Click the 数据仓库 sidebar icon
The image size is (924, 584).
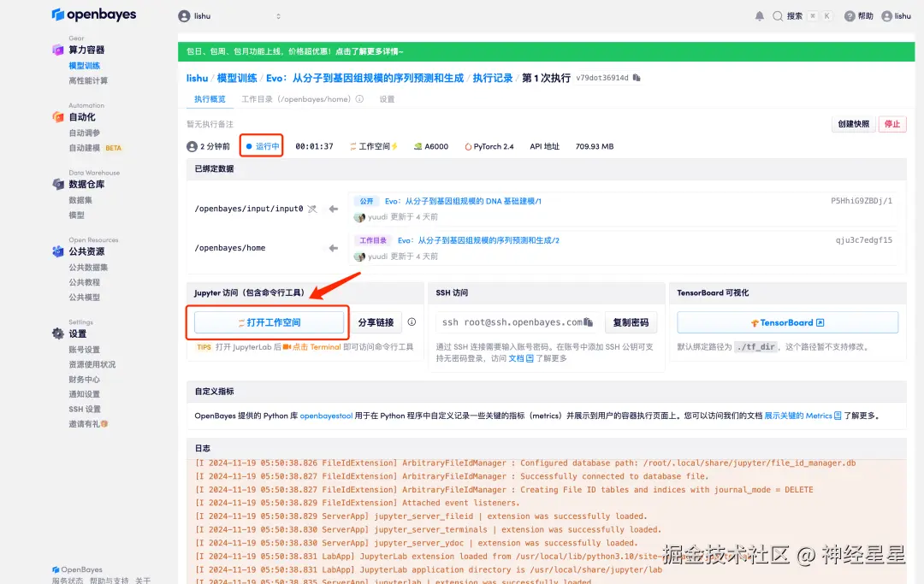point(58,185)
